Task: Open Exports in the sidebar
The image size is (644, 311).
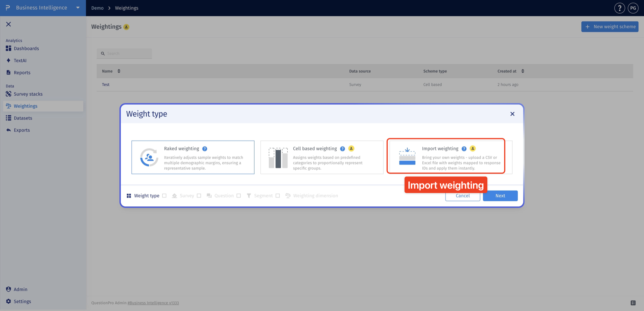Action: coord(22,130)
